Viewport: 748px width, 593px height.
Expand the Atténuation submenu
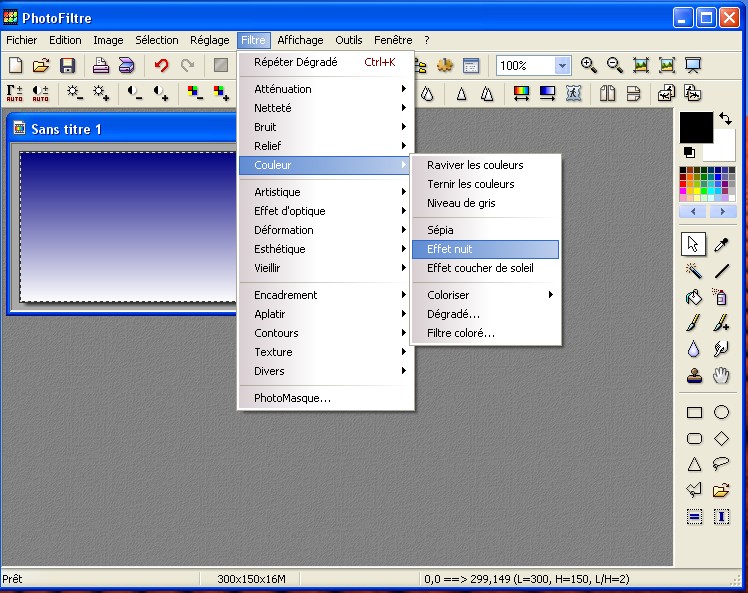326,89
